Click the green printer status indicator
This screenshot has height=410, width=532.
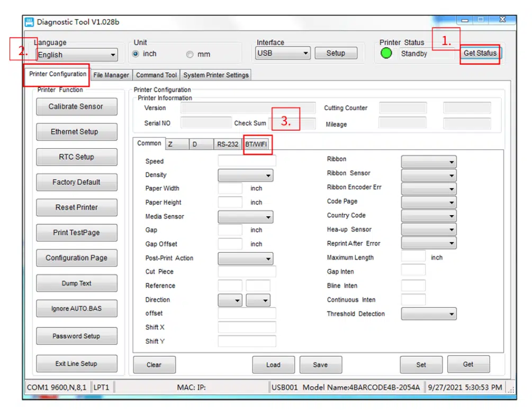[386, 54]
